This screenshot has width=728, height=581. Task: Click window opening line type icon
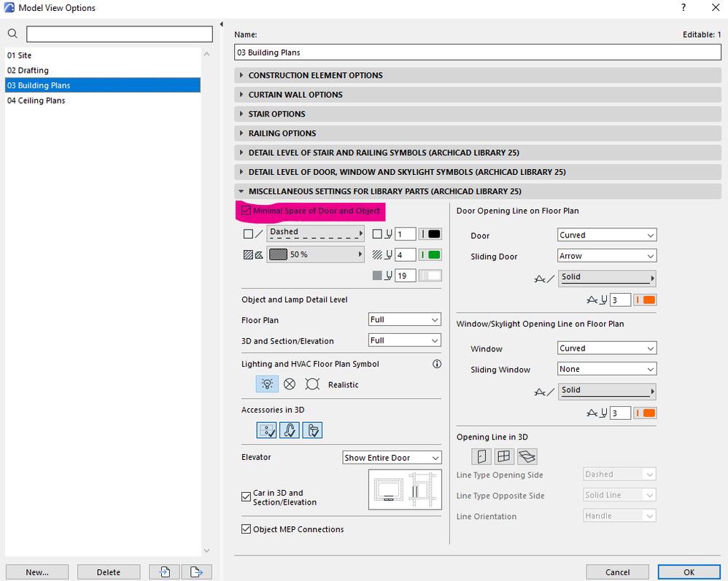[x=544, y=392]
